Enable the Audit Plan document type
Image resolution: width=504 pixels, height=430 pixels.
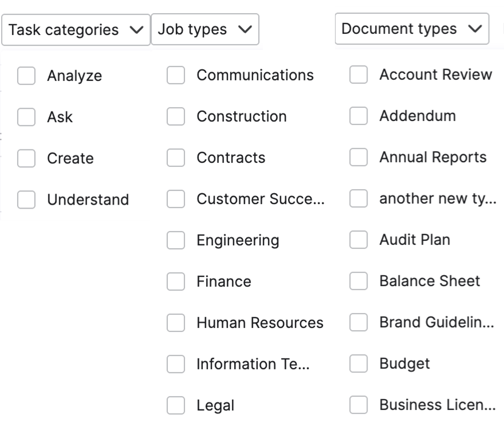tap(358, 240)
